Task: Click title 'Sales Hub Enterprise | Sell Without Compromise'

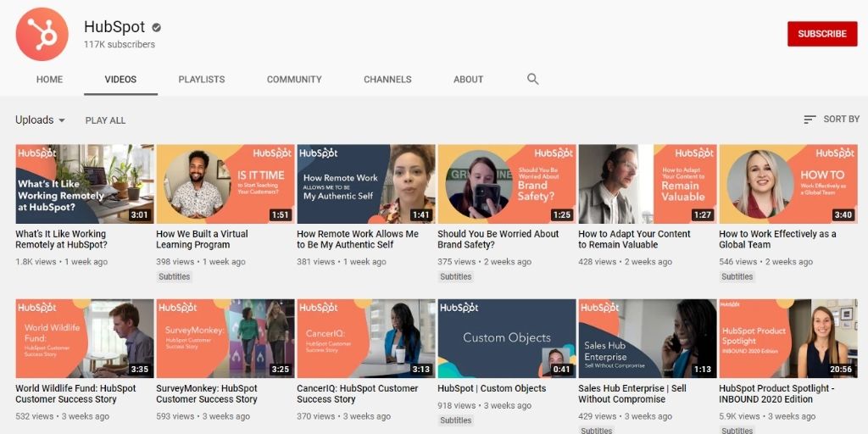Action: pos(632,393)
